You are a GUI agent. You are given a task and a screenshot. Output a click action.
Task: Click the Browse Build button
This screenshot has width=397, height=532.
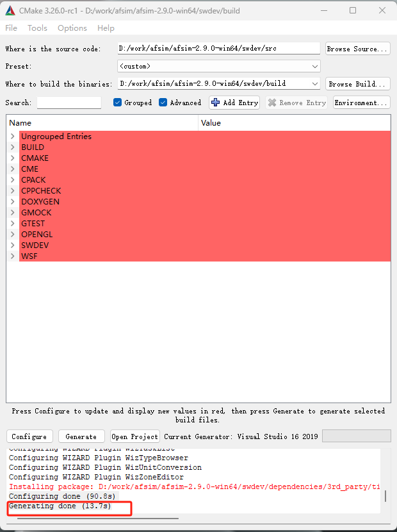coord(358,84)
